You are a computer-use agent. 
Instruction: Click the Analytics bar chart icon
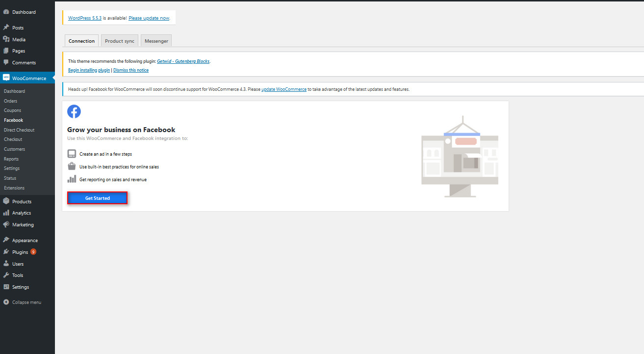pyautogui.click(x=6, y=213)
